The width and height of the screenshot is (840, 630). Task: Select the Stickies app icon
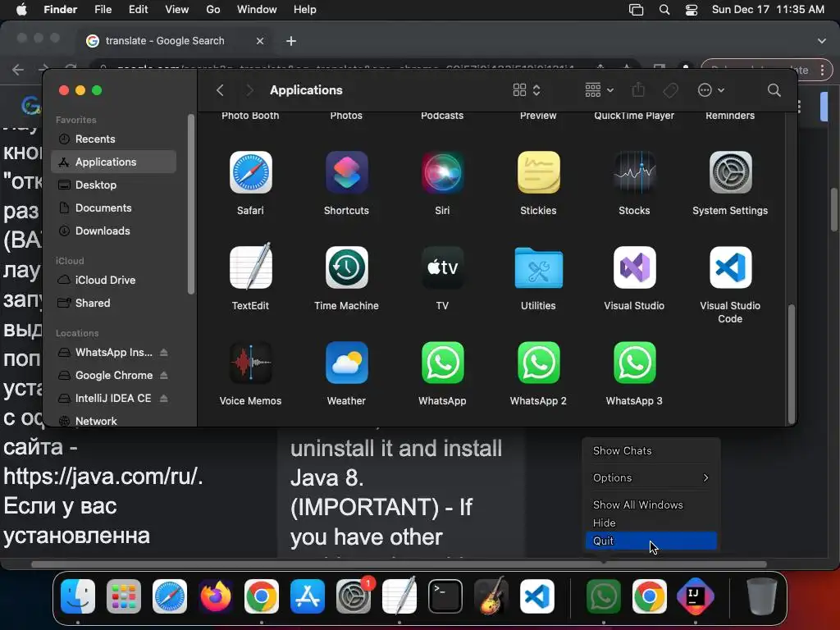[x=538, y=172]
